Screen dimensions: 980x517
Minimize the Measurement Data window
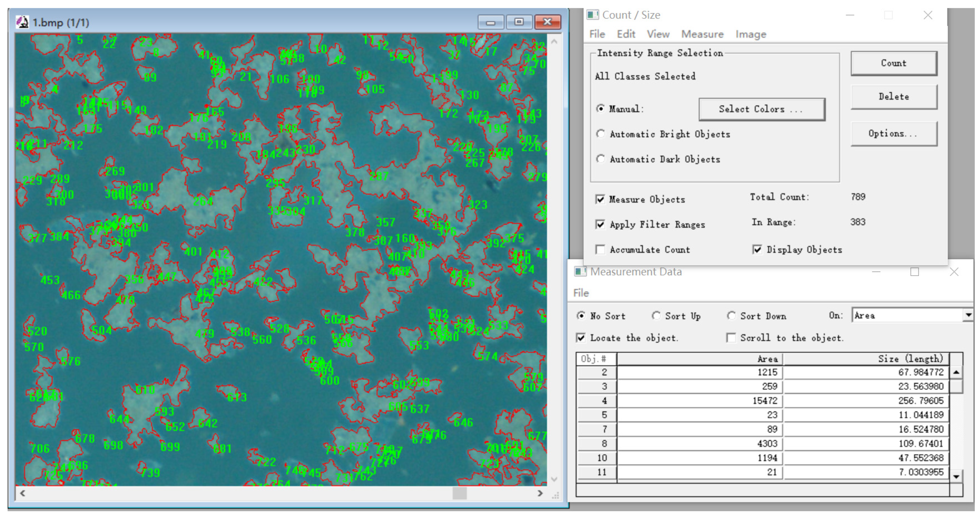[x=876, y=271]
